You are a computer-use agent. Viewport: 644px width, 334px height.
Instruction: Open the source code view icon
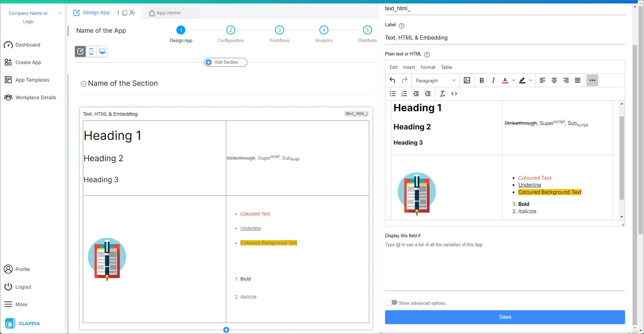point(454,93)
